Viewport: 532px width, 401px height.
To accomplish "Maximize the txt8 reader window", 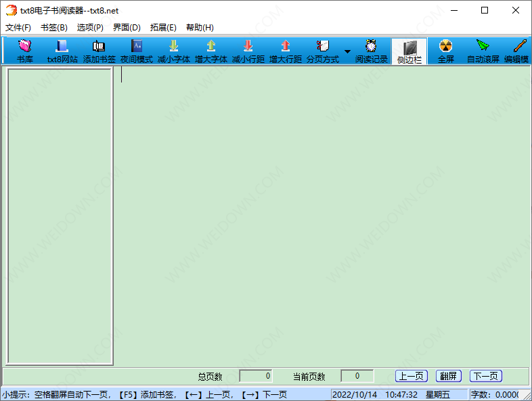I will tap(485, 10).
